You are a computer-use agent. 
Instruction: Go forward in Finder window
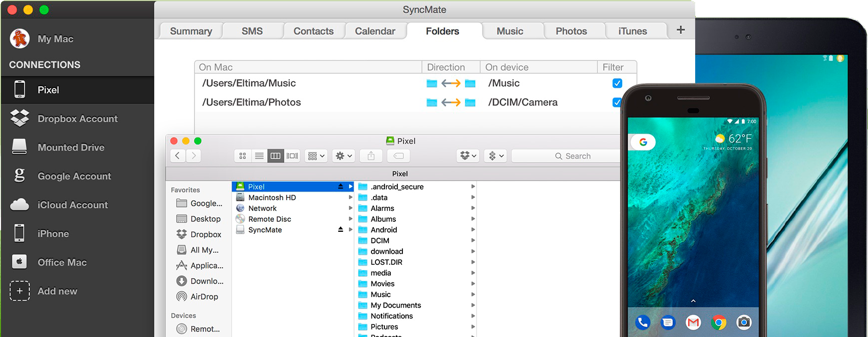(194, 156)
